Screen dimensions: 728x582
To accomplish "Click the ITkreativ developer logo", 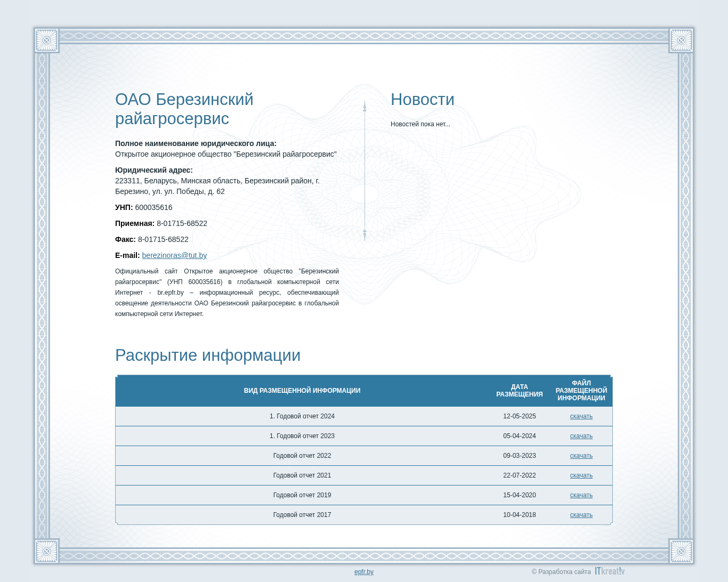I will [x=610, y=571].
